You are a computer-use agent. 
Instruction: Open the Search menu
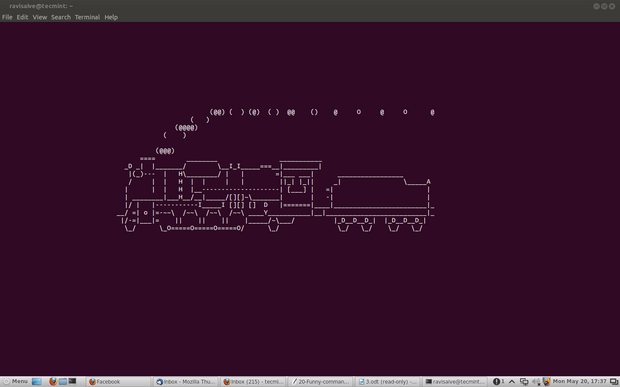(61, 17)
